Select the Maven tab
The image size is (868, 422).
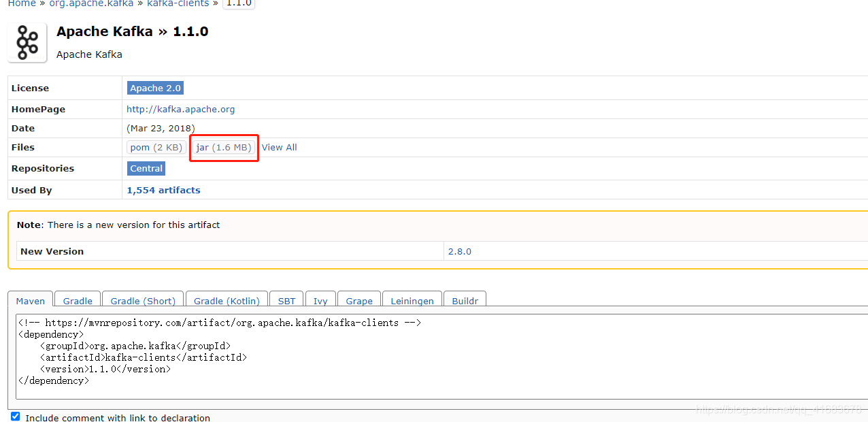coord(31,300)
